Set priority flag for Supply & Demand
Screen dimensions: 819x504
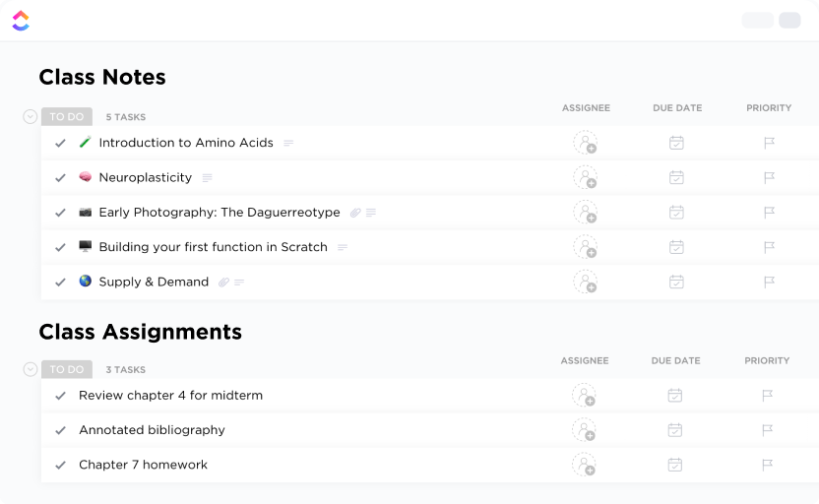[769, 282]
